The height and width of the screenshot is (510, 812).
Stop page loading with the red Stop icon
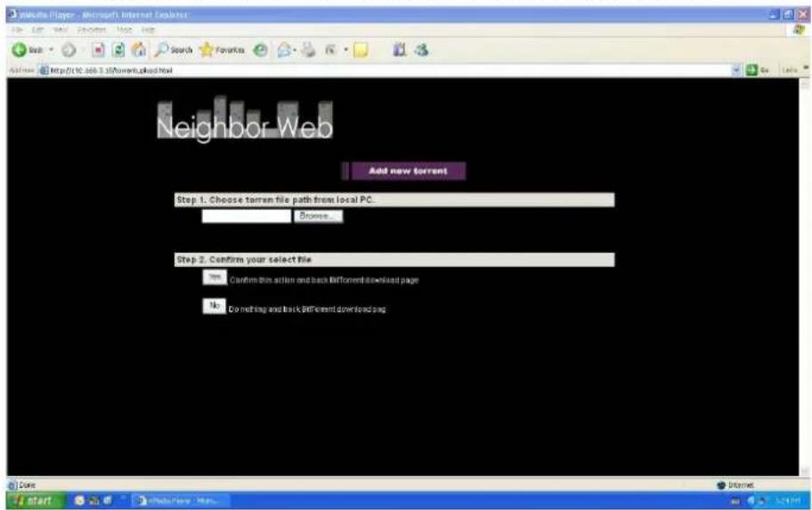click(98, 50)
